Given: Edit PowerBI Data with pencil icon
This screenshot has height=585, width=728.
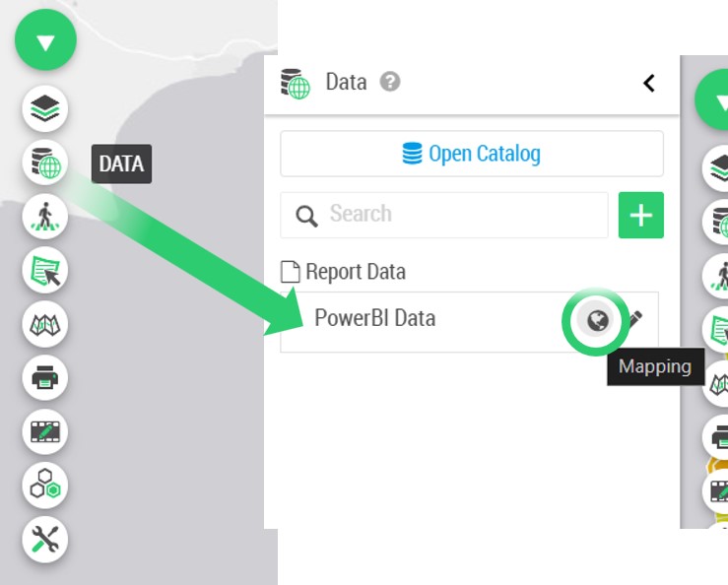Looking at the screenshot, I should pos(635,319).
